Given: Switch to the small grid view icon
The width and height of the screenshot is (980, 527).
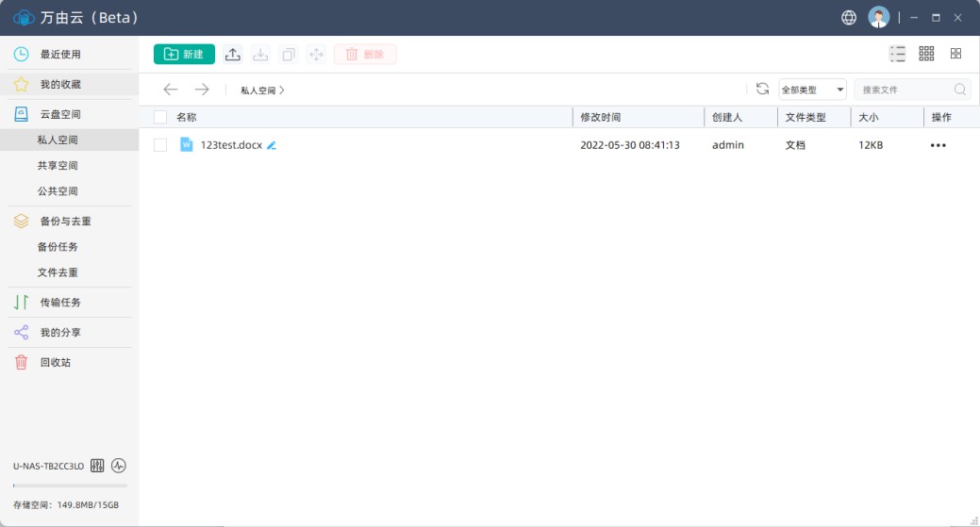Looking at the screenshot, I should 926,55.
